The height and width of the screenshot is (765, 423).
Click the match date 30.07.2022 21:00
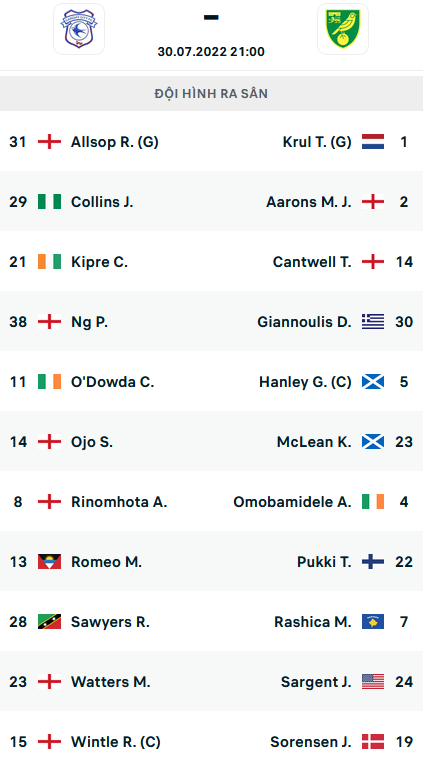click(x=211, y=52)
